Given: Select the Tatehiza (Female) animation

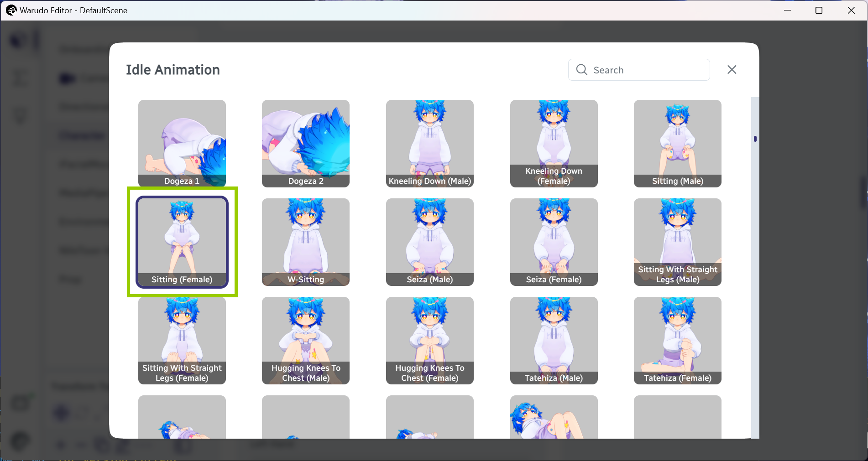Looking at the screenshot, I should [678, 341].
